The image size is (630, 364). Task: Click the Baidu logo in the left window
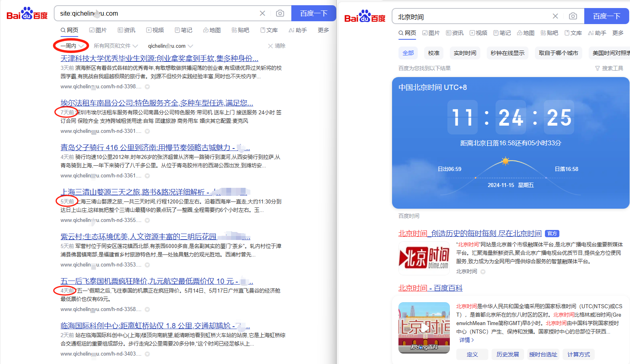click(x=27, y=14)
